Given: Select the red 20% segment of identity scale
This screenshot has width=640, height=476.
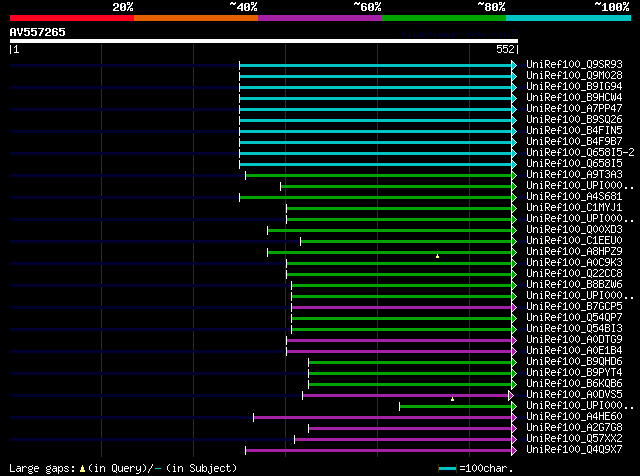Looking at the screenshot, I should click(72, 18).
